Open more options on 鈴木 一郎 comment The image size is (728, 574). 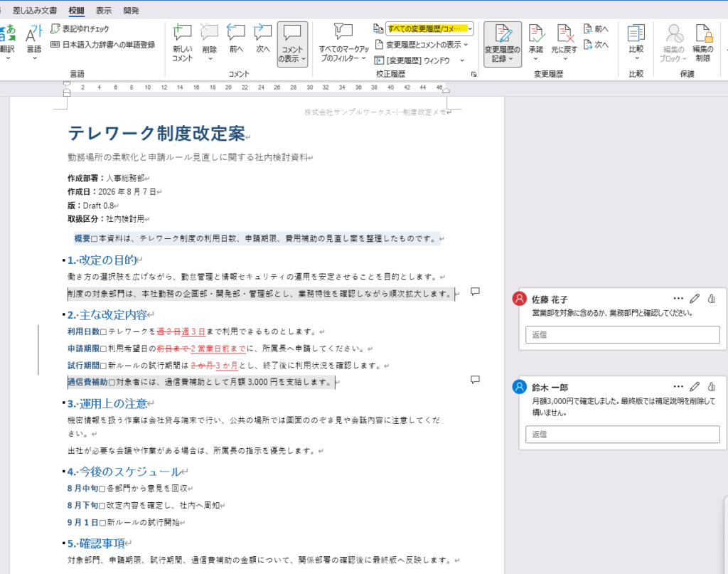click(678, 386)
